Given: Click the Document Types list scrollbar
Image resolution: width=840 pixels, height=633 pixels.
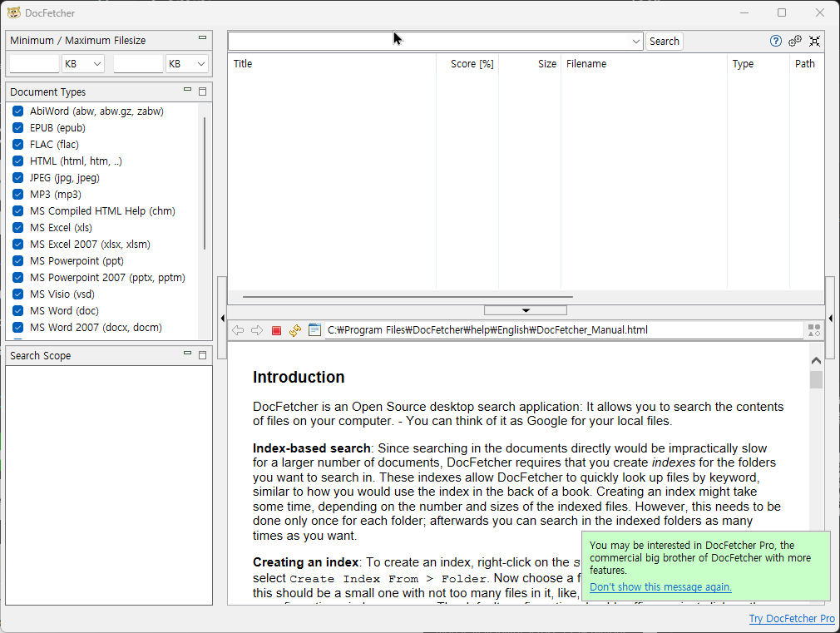Looking at the screenshot, I should (x=205, y=183).
